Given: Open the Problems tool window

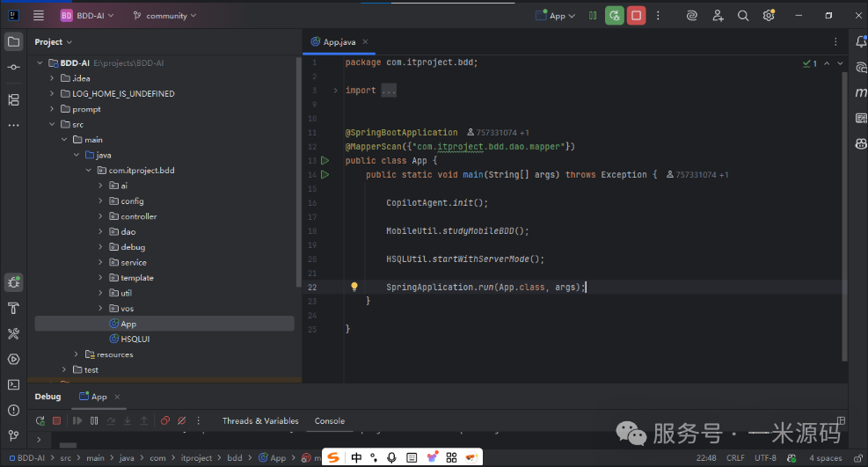Looking at the screenshot, I should tap(14, 410).
